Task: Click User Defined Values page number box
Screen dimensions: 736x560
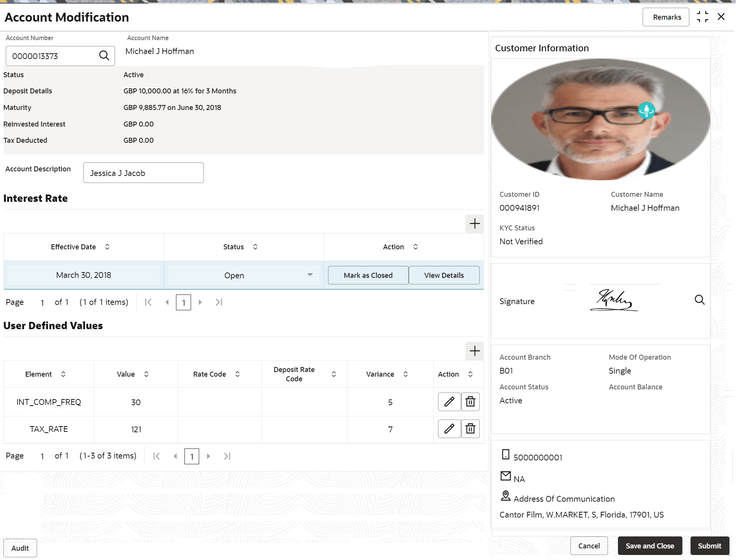Action: click(192, 457)
